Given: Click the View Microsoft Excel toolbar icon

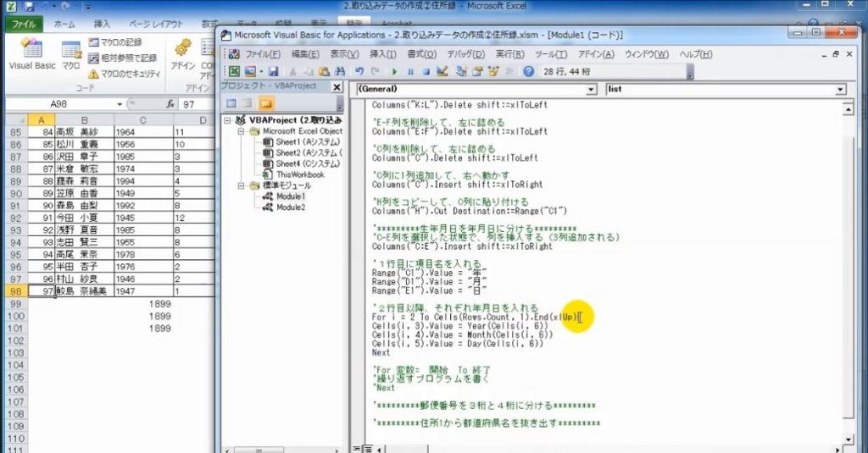Looking at the screenshot, I should (235, 71).
